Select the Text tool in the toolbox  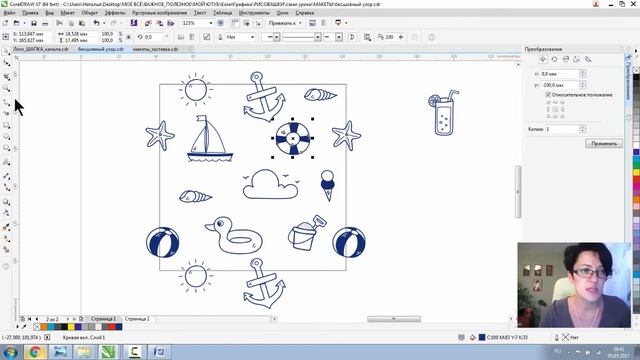tap(6, 162)
